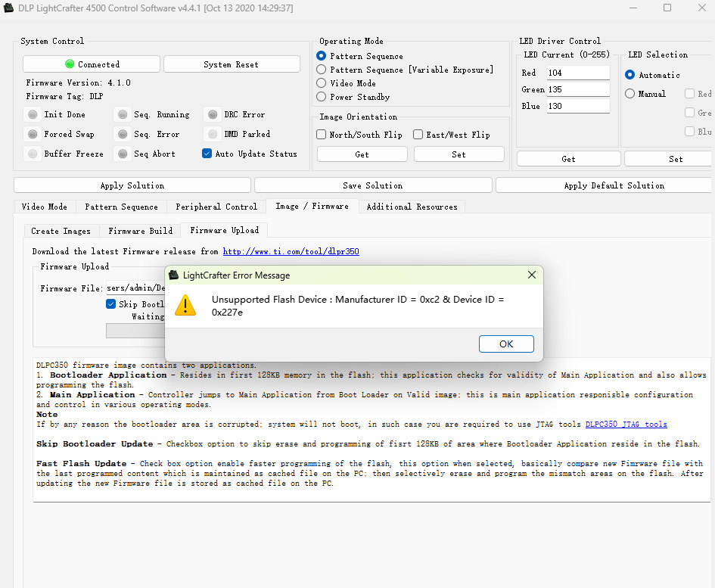
Task: Click OK in the error dialog
Action: 506,344
